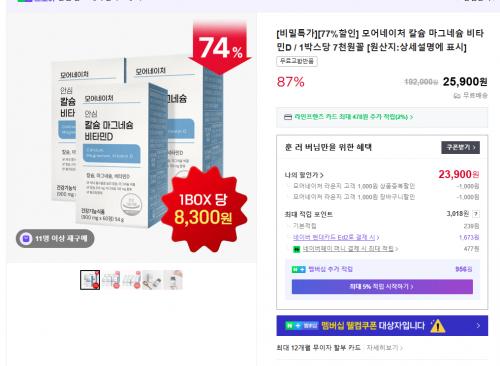Open the chevron arrow on membership coupon banner

(478, 326)
